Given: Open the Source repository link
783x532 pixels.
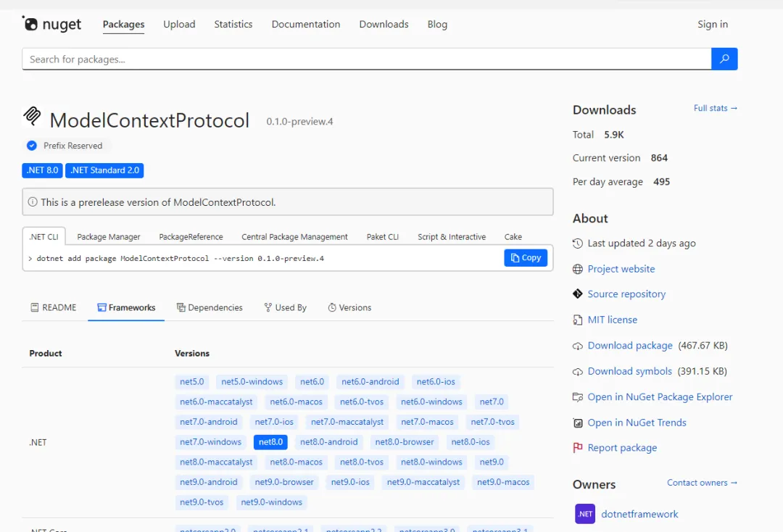Looking at the screenshot, I should [x=626, y=294].
